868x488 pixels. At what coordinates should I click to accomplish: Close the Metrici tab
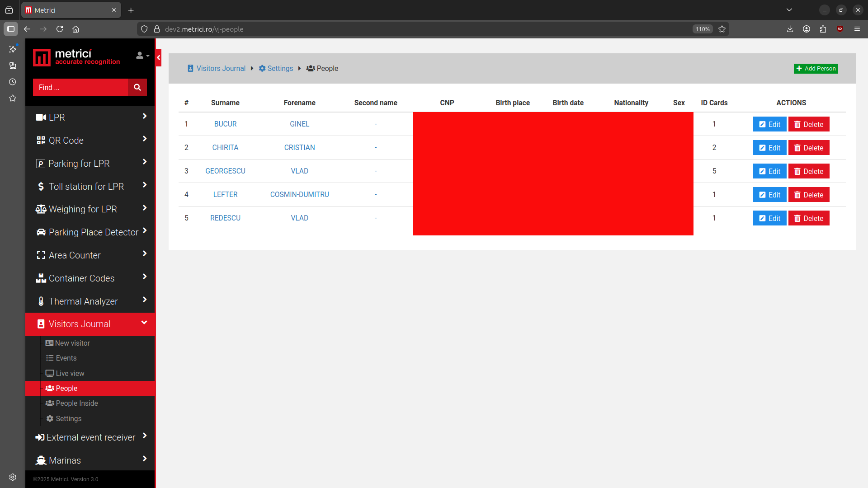coord(114,10)
